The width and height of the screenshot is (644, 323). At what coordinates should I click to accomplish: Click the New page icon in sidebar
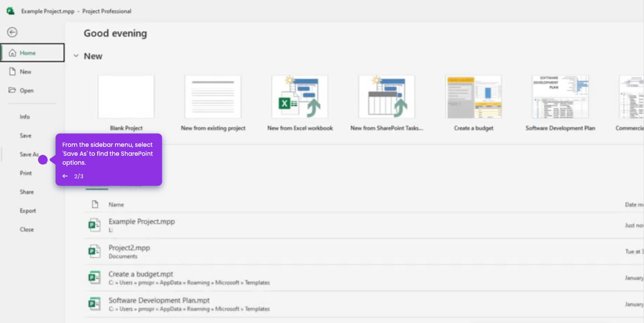click(x=12, y=71)
